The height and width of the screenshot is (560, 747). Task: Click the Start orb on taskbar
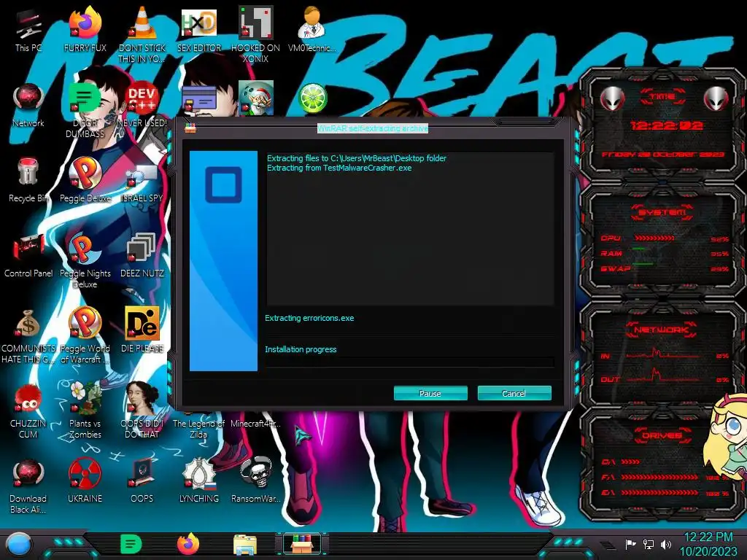click(x=18, y=544)
